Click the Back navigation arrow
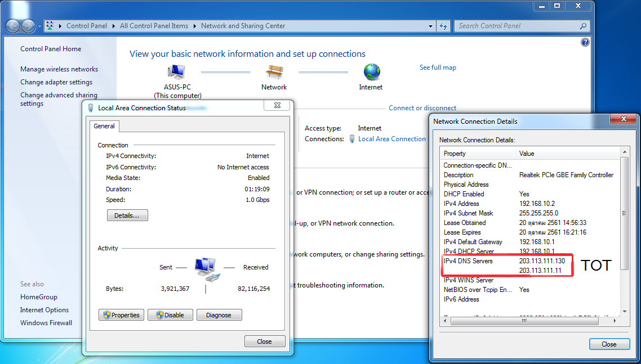The height and width of the screenshot is (364, 641). (x=12, y=26)
